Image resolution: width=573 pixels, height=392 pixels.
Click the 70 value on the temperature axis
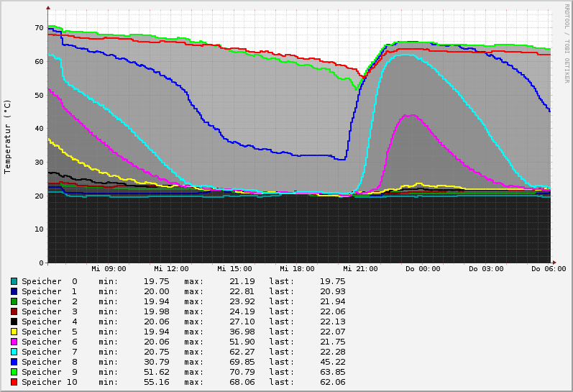point(40,27)
